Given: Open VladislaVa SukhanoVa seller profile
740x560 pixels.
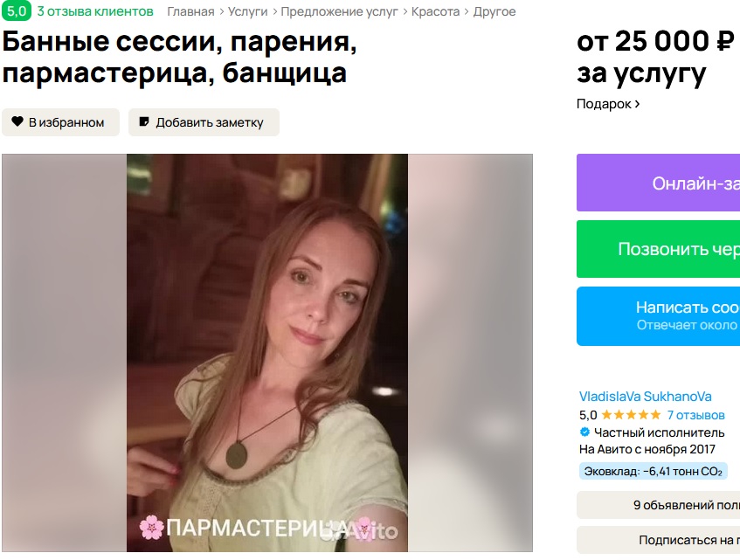Looking at the screenshot, I should tap(645, 397).
